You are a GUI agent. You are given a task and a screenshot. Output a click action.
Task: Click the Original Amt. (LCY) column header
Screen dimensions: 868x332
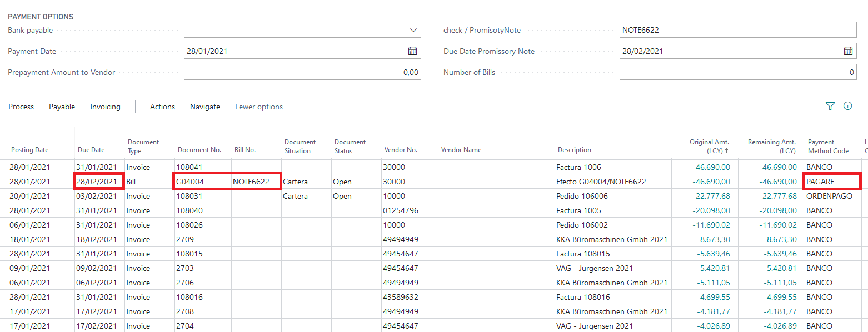[709, 146]
